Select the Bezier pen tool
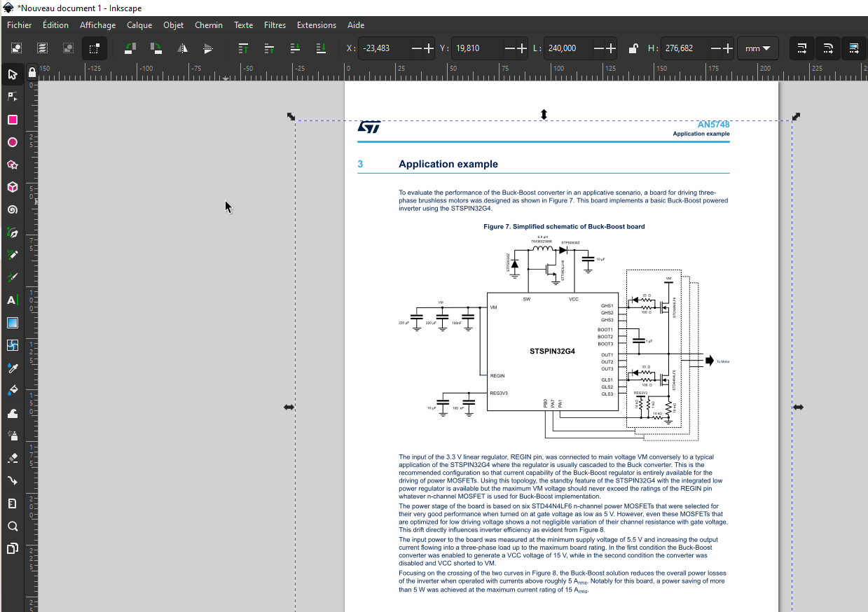Viewport: 868px width, 612px height. pos(12,232)
